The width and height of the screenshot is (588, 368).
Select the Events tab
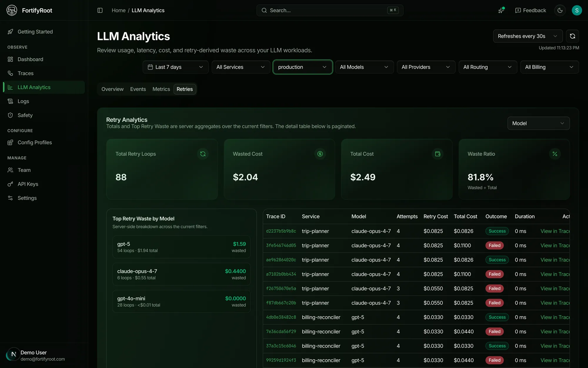click(138, 89)
